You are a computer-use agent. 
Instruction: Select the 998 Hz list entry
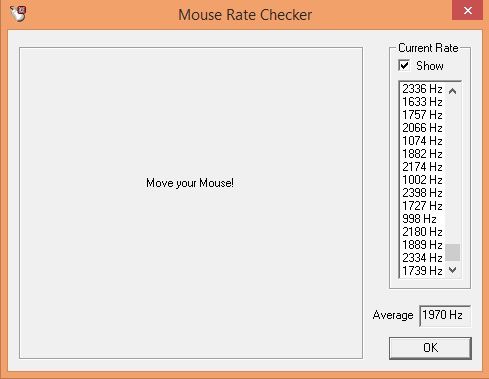pyautogui.click(x=422, y=219)
